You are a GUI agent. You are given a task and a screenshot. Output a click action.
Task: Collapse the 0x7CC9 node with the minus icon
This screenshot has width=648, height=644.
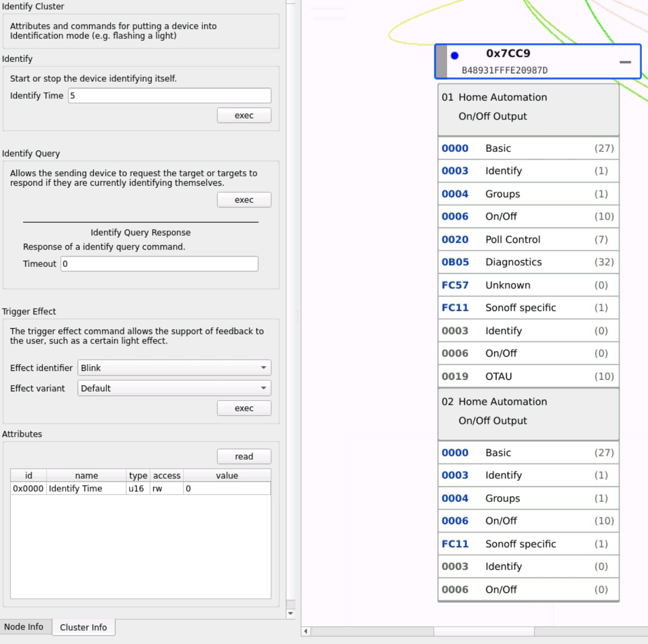pos(625,62)
